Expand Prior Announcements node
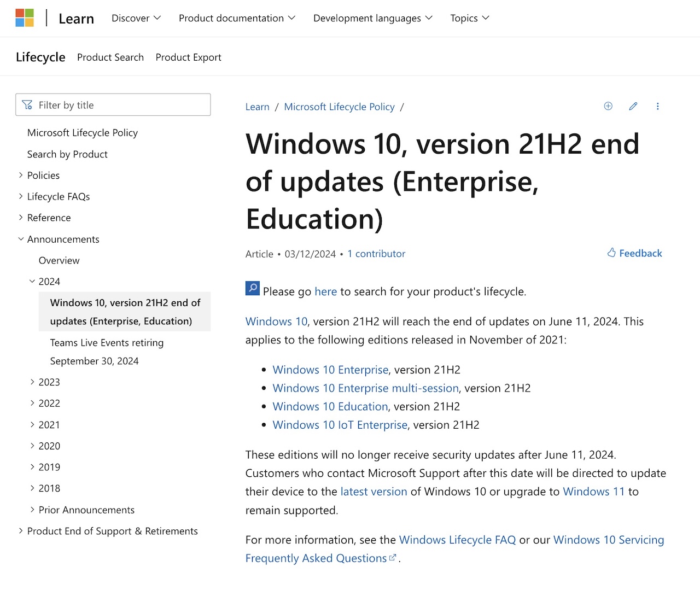 [x=32, y=510]
